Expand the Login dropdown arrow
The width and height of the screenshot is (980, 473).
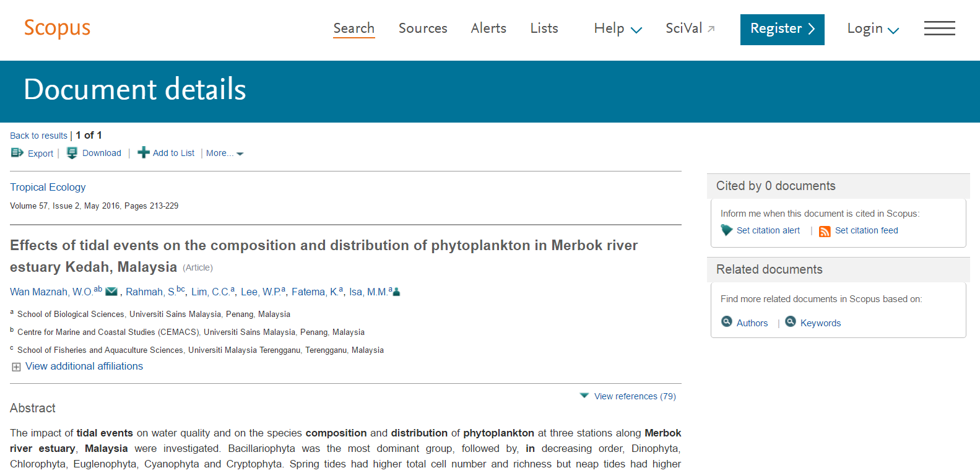[x=892, y=29]
